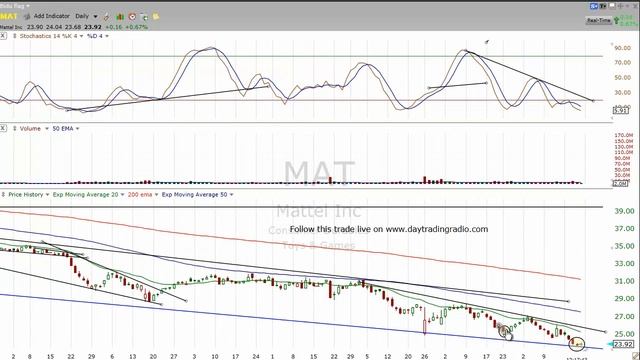Click the pop-out chart window icon
The image size is (640, 360).
click(144, 17)
